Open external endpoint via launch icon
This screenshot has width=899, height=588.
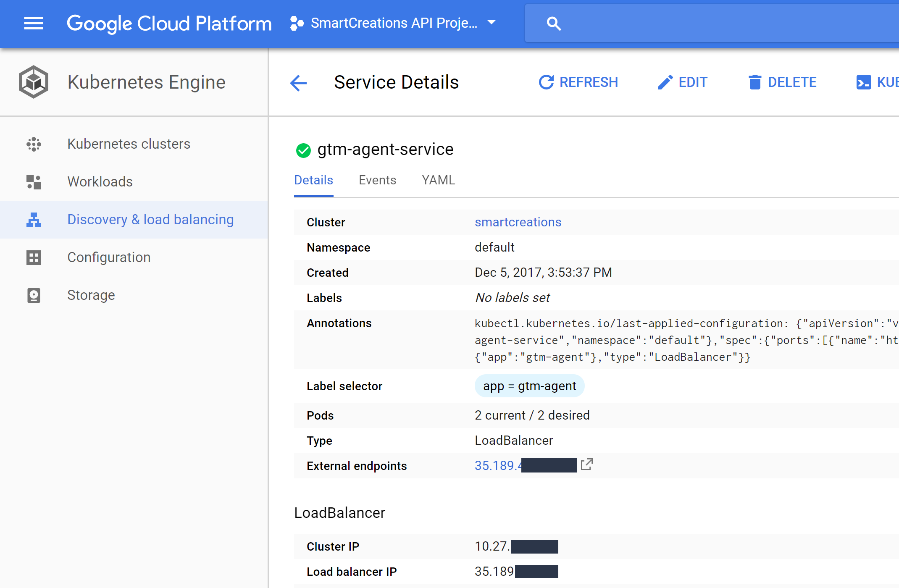coord(586,465)
